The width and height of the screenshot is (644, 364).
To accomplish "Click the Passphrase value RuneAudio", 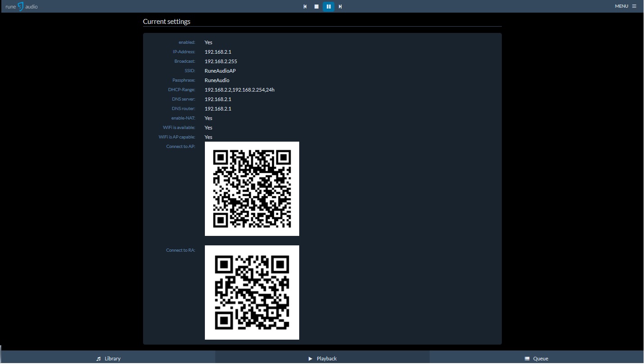I will pos(217,80).
